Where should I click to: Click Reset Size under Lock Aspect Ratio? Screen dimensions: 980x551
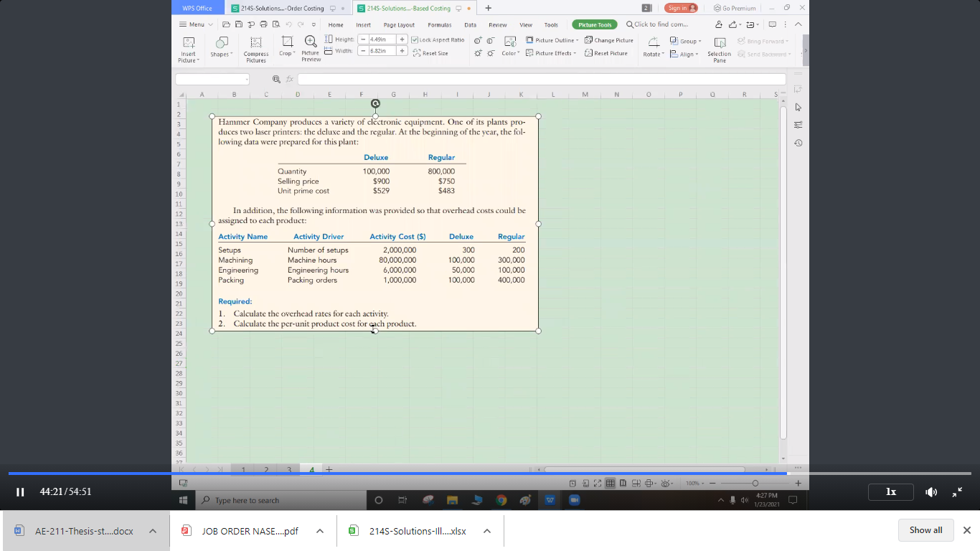point(430,52)
